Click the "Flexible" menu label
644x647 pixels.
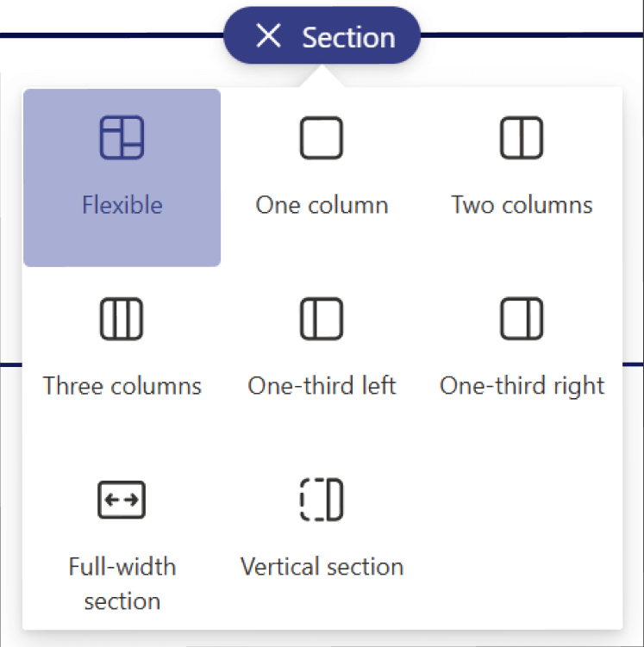pos(122,205)
